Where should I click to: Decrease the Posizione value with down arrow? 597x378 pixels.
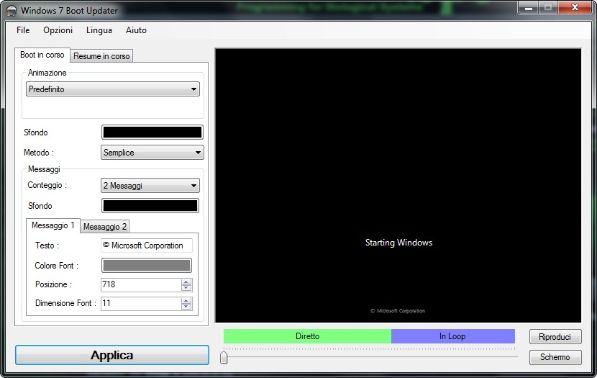[x=186, y=288]
